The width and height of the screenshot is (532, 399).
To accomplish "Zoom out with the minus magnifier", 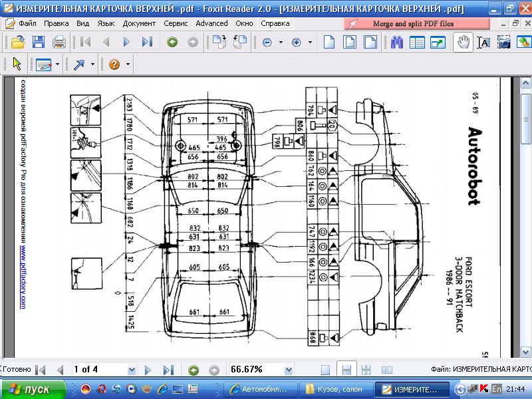I will 267,43.
